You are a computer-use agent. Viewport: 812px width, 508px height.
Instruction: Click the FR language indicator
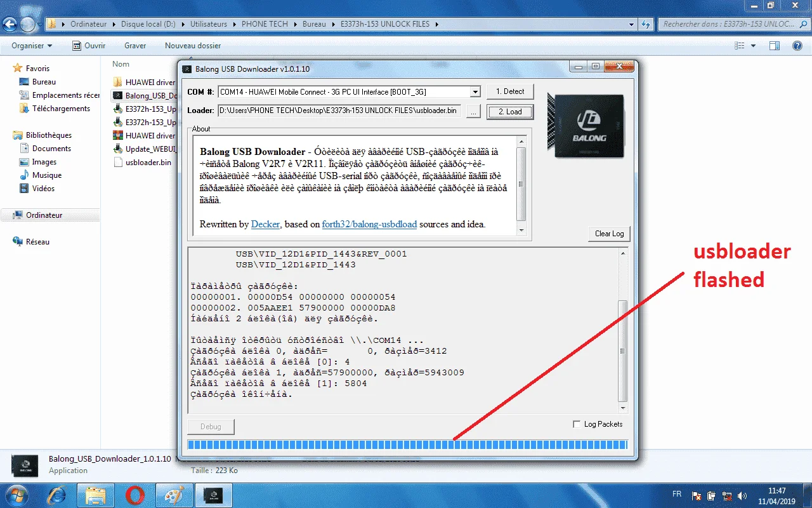(677, 494)
